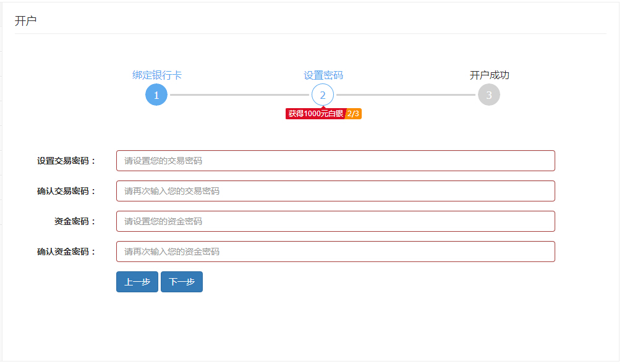Click the 2/3 progress counter badge
This screenshot has width=622, height=364.
tap(353, 114)
